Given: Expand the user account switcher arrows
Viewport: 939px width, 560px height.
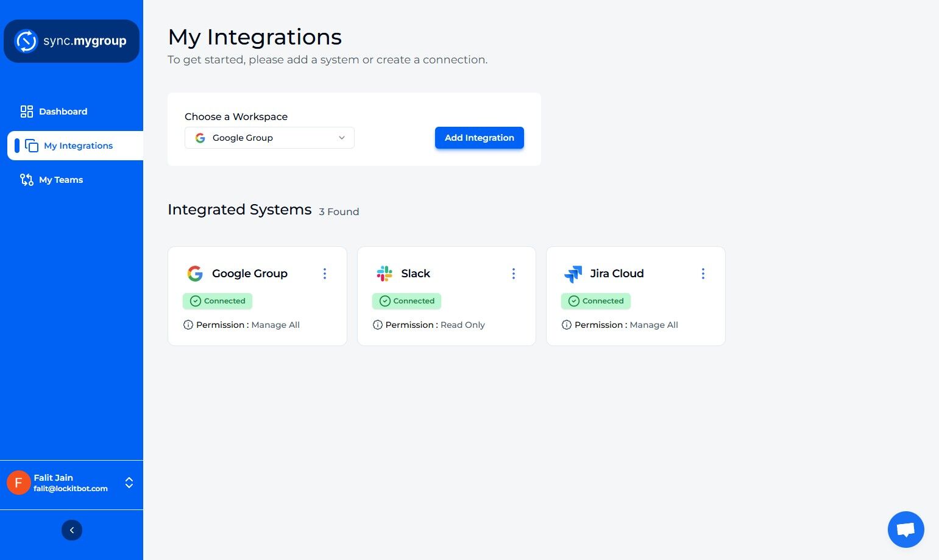Looking at the screenshot, I should tap(129, 483).
